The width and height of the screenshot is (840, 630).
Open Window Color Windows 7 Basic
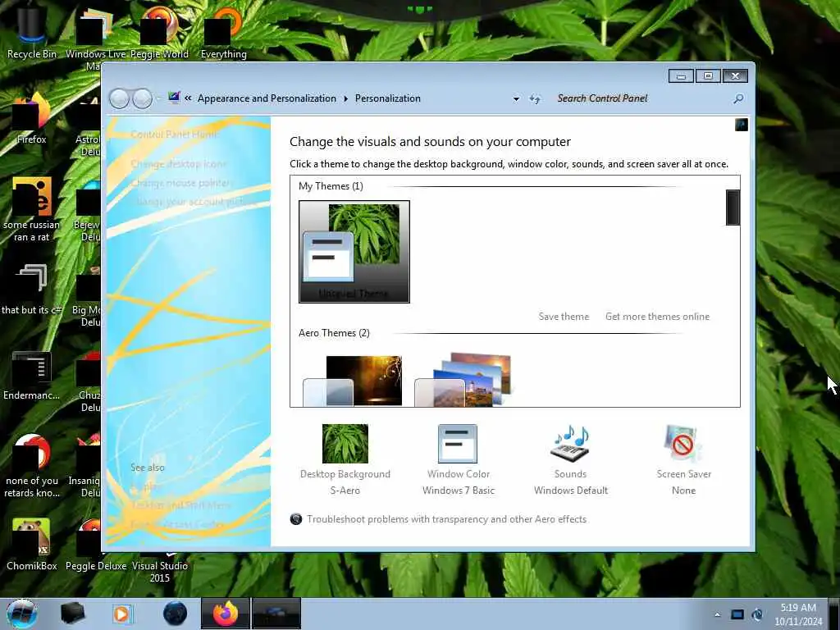coord(458,459)
